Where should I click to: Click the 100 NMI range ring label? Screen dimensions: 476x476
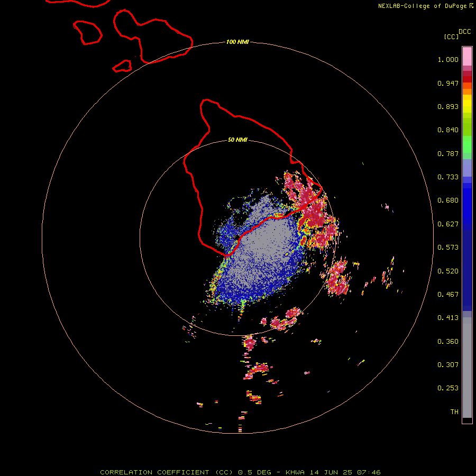pyautogui.click(x=237, y=42)
